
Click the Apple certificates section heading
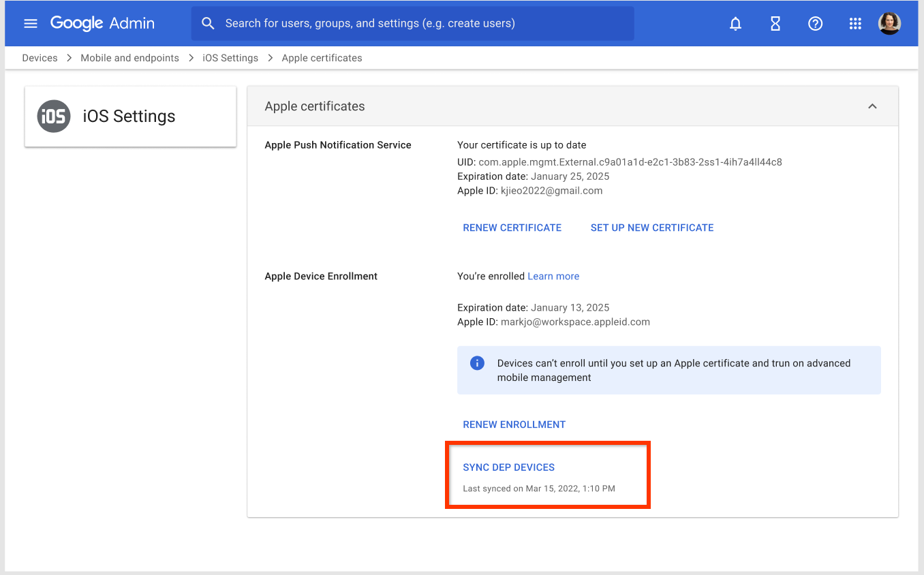point(315,106)
